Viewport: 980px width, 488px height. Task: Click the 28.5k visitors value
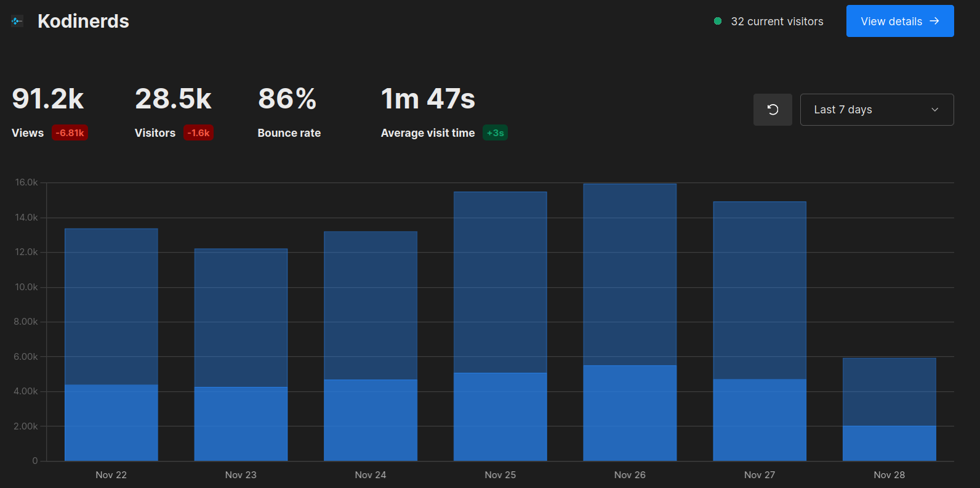point(173,99)
